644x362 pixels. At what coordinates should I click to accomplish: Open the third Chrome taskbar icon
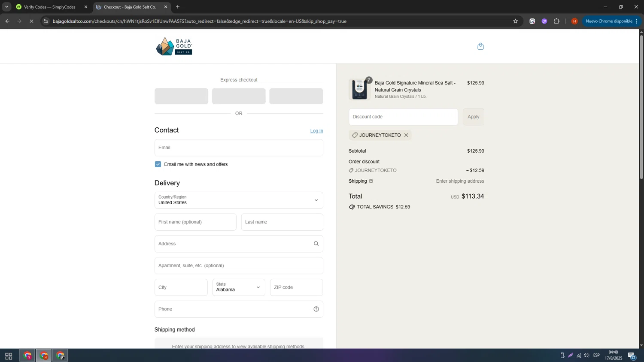(x=60, y=356)
